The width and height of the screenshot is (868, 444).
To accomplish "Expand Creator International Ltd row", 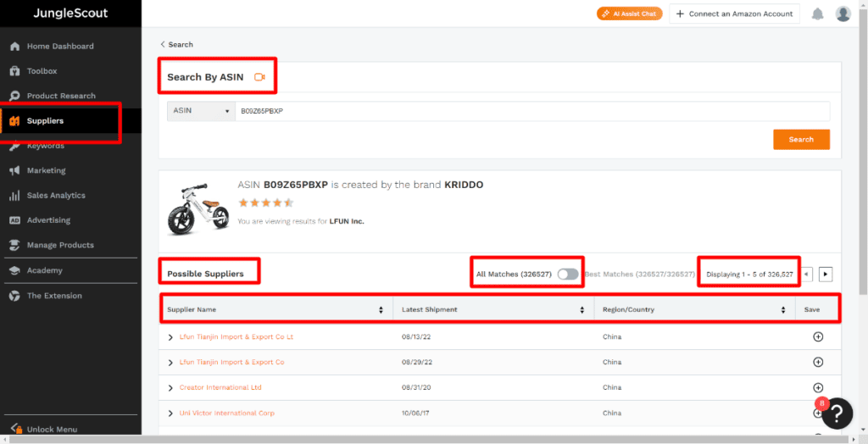I will (x=170, y=388).
